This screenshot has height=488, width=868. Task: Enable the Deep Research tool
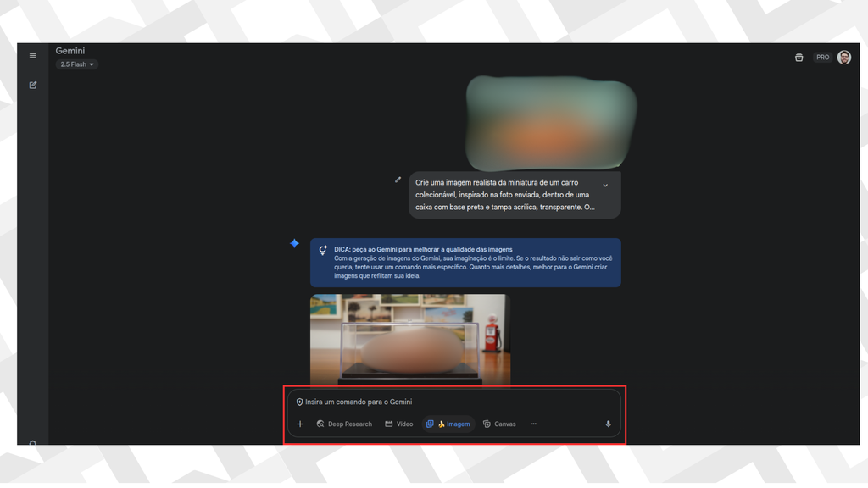click(x=344, y=424)
